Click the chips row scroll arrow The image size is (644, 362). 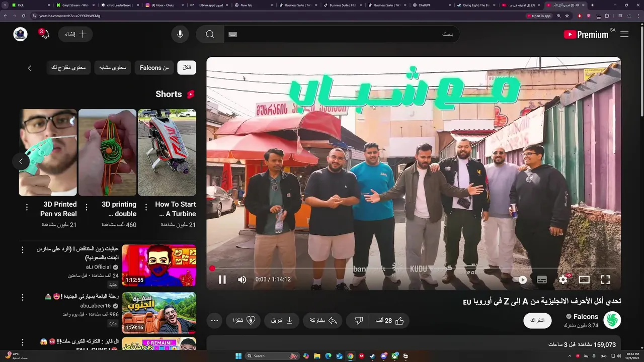(30, 68)
